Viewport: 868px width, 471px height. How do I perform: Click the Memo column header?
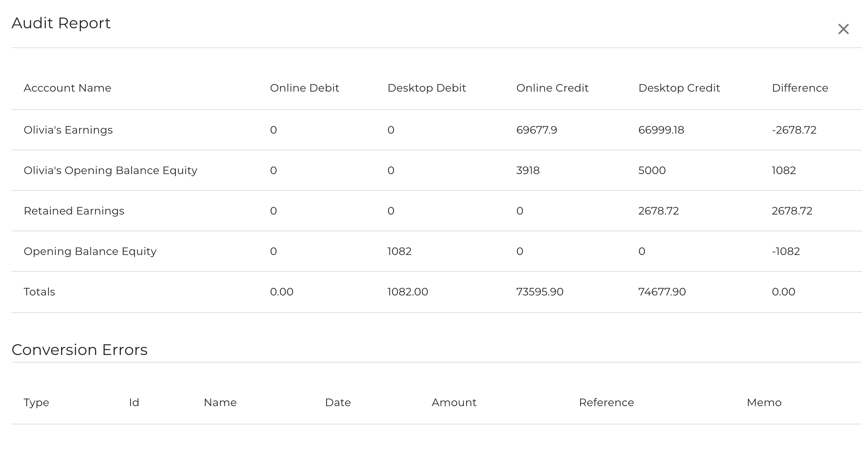pyautogui.click(x=764, y=403)
